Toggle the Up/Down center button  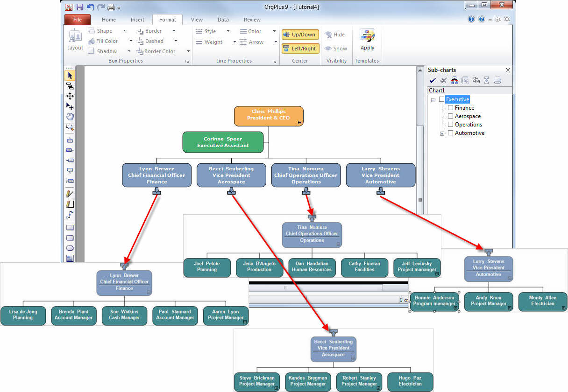click(300, 35)
